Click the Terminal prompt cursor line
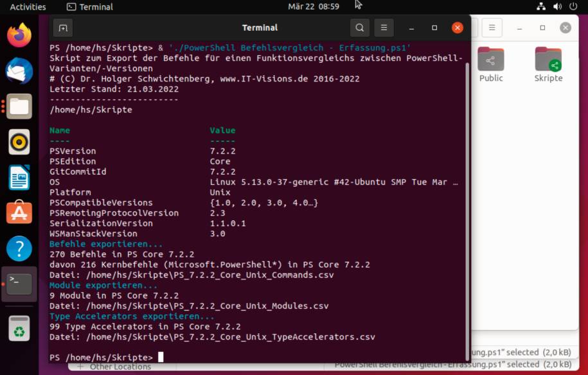 click(x=107, y=357)
